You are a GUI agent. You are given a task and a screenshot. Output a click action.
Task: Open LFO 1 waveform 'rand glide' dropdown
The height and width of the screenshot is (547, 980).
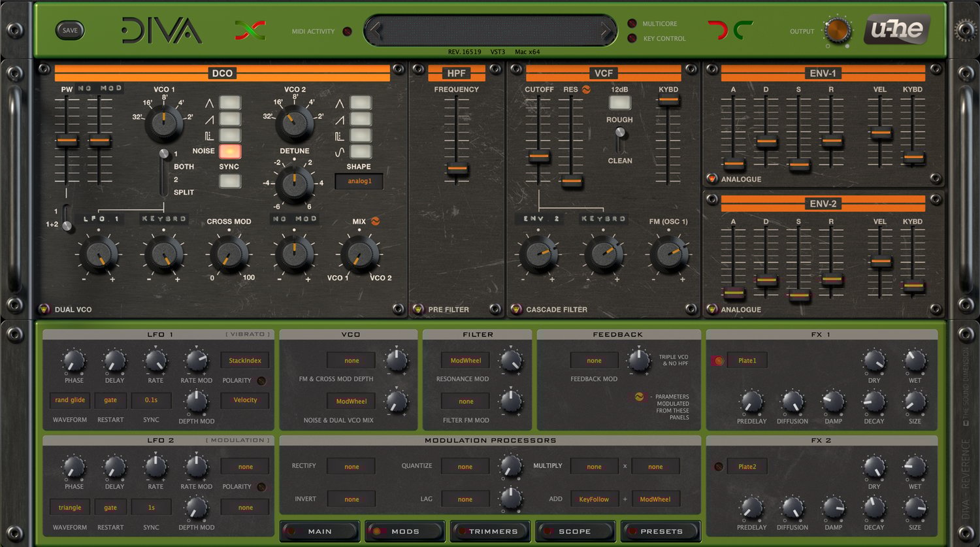point(70,400)
